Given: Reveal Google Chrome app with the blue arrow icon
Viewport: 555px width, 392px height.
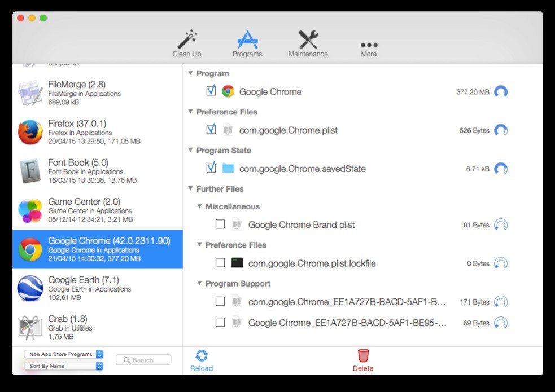Looking at the screenshot, I should (x=501, y=92).
